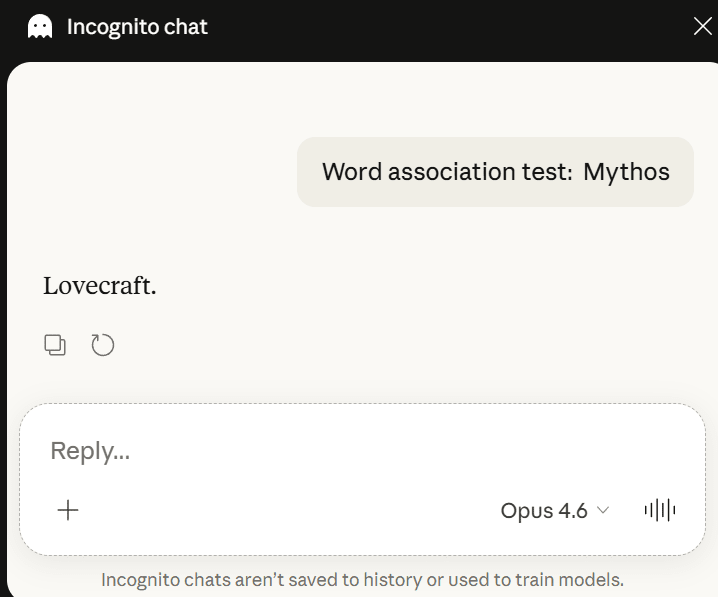Retry the assistant's response
The image size is (718, 597).
pos(103,345)
